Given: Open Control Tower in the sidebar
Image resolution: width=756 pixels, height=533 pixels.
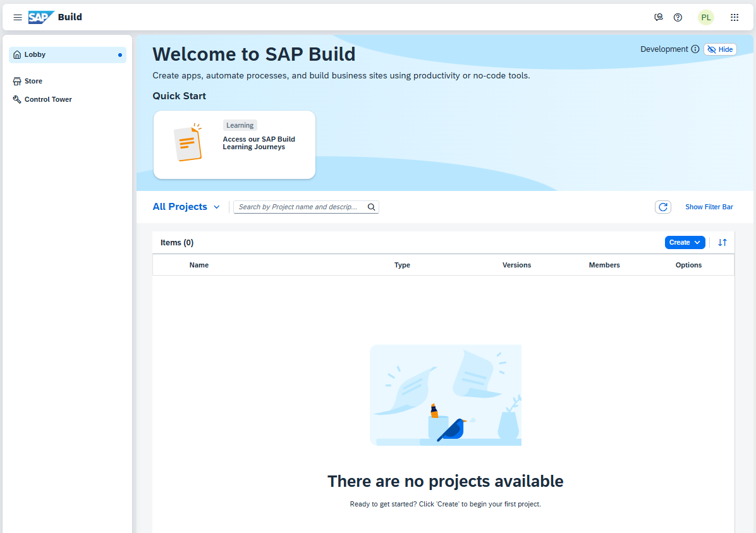Looking at the screenshot, I should [x=68, y=99].
